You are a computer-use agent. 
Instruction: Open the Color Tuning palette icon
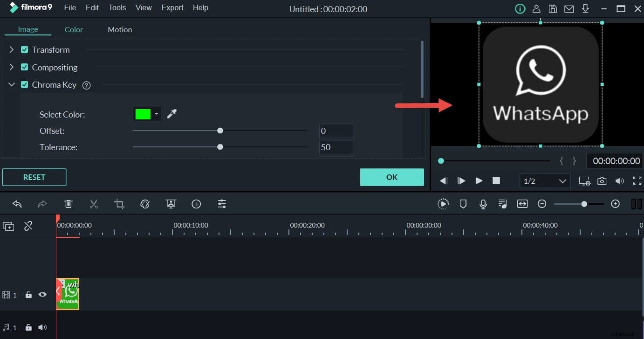[145, 204]
